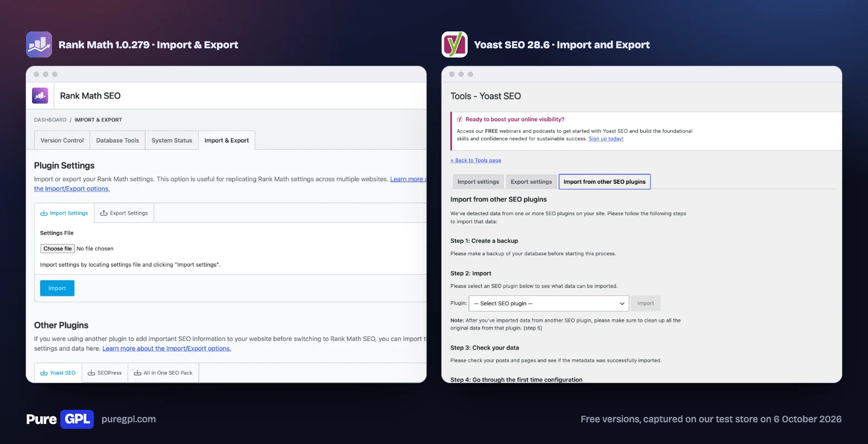This screenshot has width=868, height=444.
Task: Click the 'Other Plugins' heading
Action: tap(61, 325)
